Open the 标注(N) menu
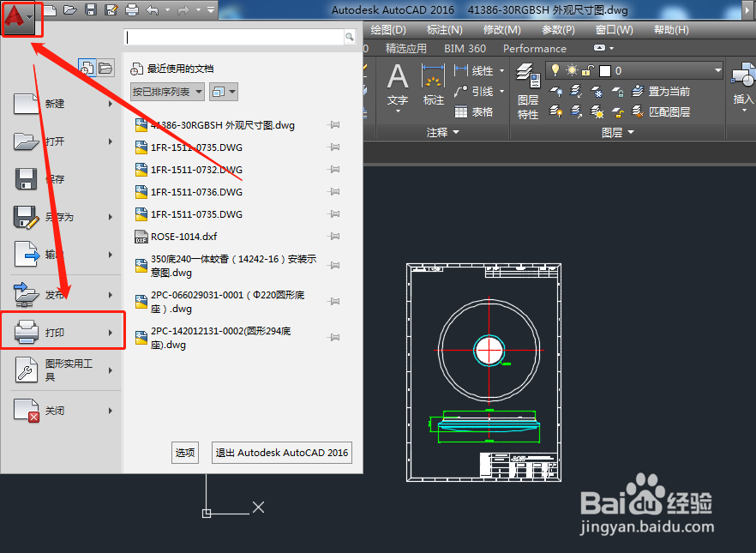The width and height of the screenshot is (756, 553). tap(444, 30)
